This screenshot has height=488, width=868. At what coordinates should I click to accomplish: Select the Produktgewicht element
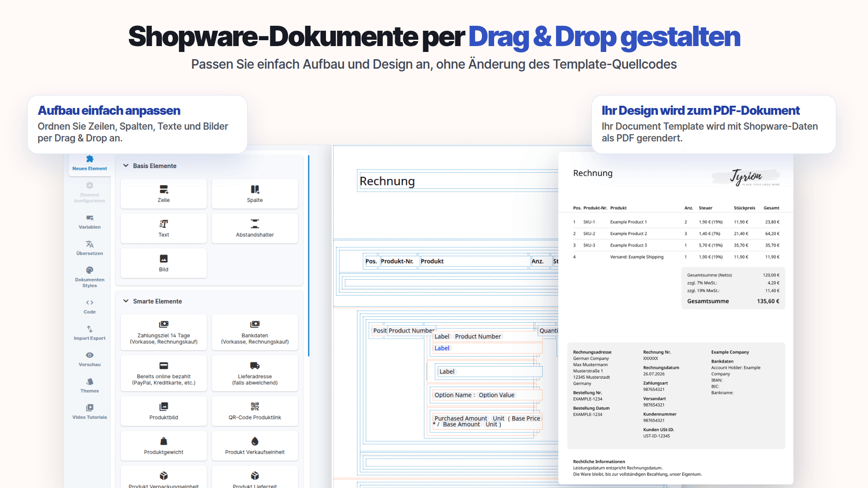[164, 446]
